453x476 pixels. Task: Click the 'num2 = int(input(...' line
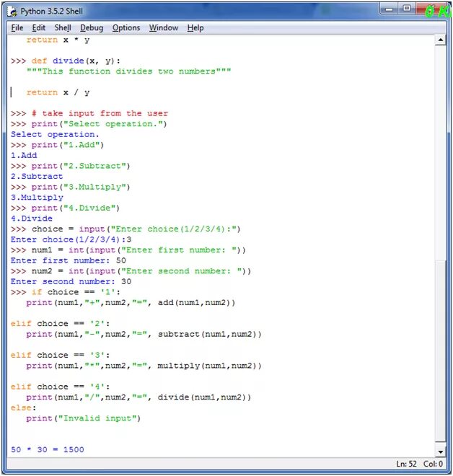click(141, 271)
